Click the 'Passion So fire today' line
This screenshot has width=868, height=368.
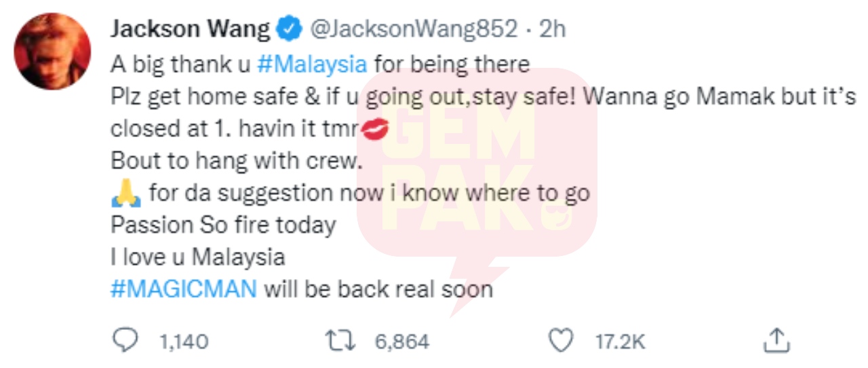(223, 225)
